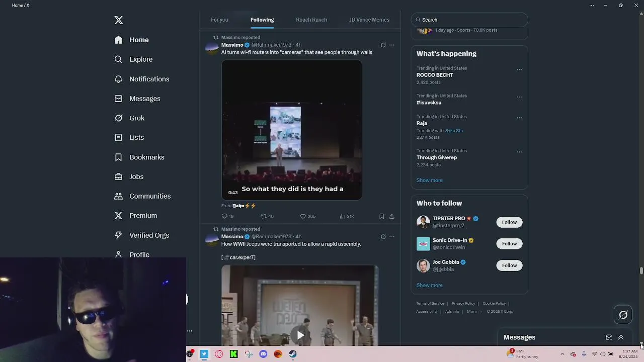The image size is (644, 362).
Task: Click the X logo icon
Action: pos(119,20)
